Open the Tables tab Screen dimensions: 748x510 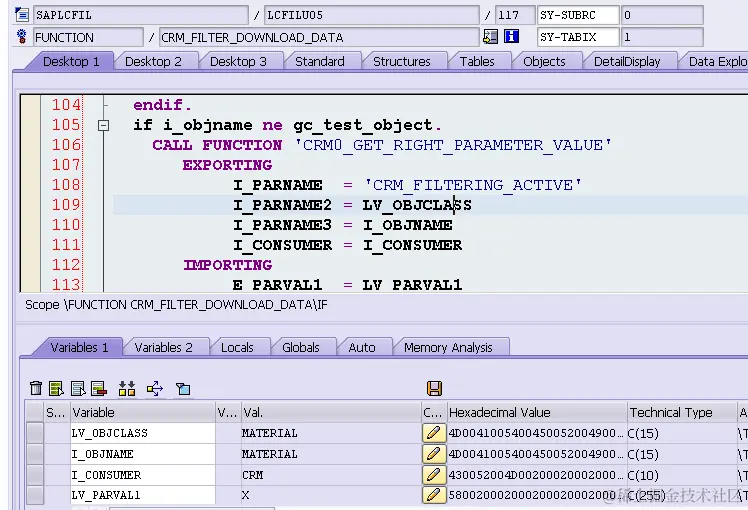[477, 62]
